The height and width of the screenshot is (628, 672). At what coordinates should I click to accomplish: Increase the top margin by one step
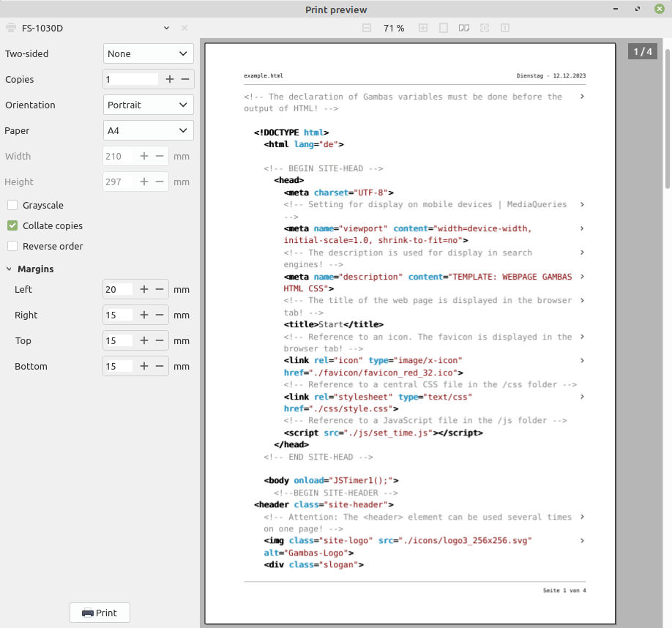pyautogui.click(x=144, y=340)
